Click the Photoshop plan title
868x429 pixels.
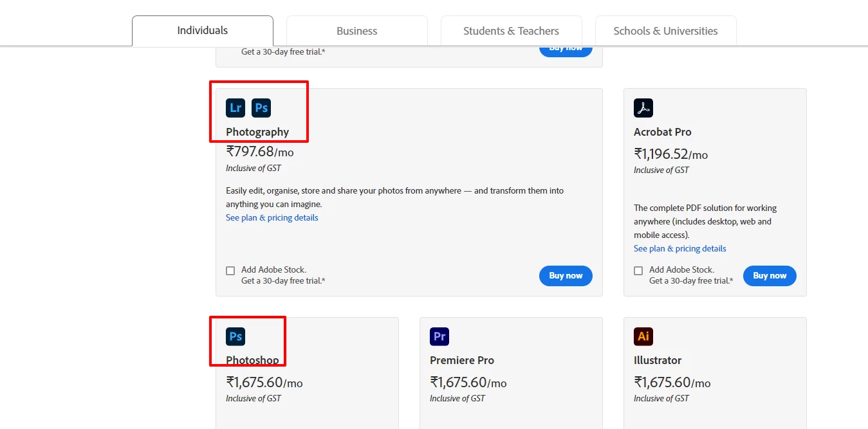pyautogui.click(x=252, y=360)
